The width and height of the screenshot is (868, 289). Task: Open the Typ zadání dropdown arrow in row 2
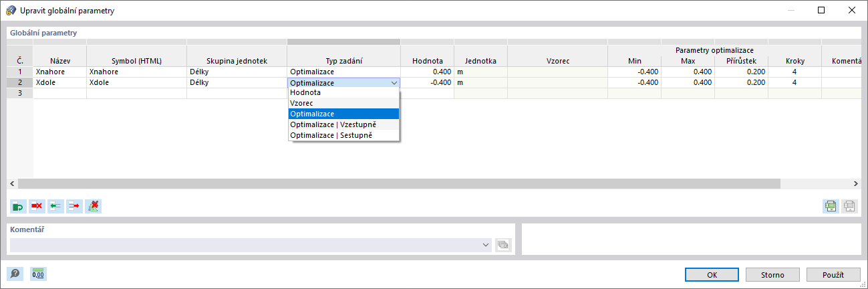coord(394,83)
